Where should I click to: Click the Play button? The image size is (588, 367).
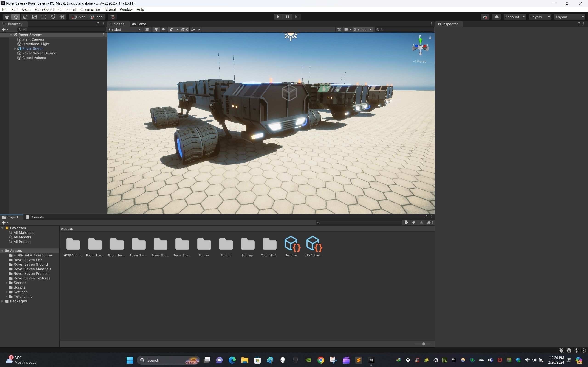278,17
